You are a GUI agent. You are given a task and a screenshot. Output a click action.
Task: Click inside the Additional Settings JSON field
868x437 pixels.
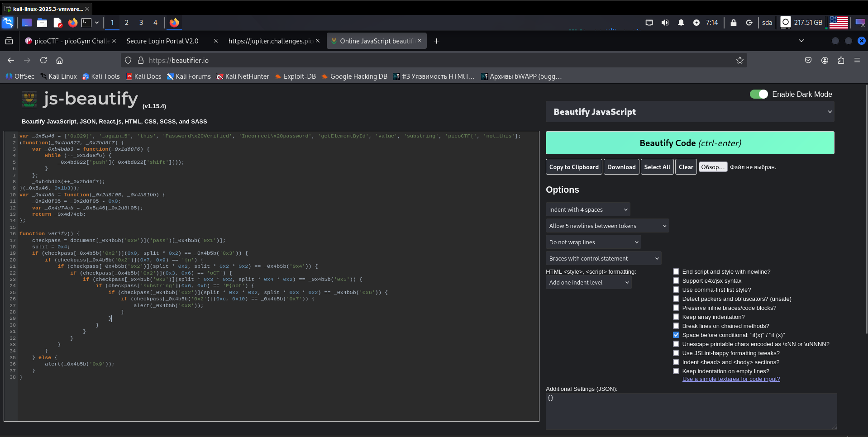pyautogui.click(x=691, y=411)
